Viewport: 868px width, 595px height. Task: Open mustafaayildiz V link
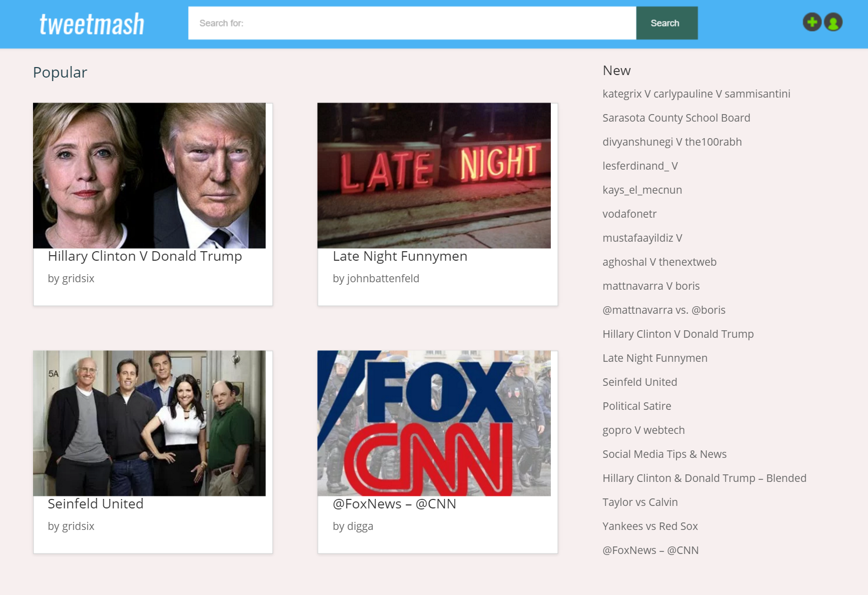coord(642,238)
